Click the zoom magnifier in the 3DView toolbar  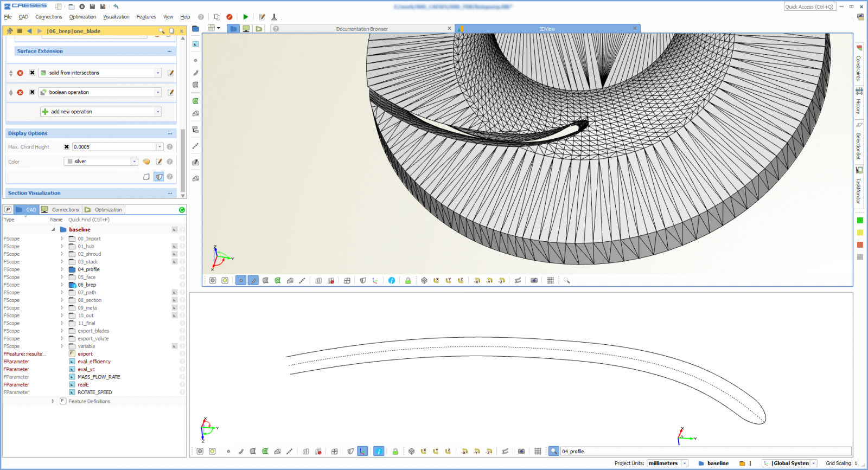[567, 280]
